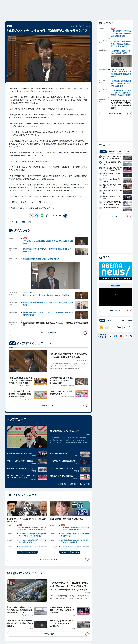Click the 政治 category tag above headline
This screenshot has width=138, height=644.
[10, 26]
